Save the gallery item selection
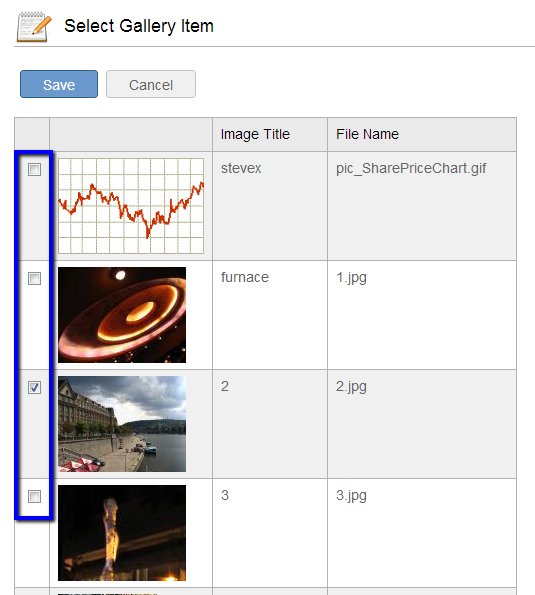Screen dimensions: 535x595 pos(59,84)
